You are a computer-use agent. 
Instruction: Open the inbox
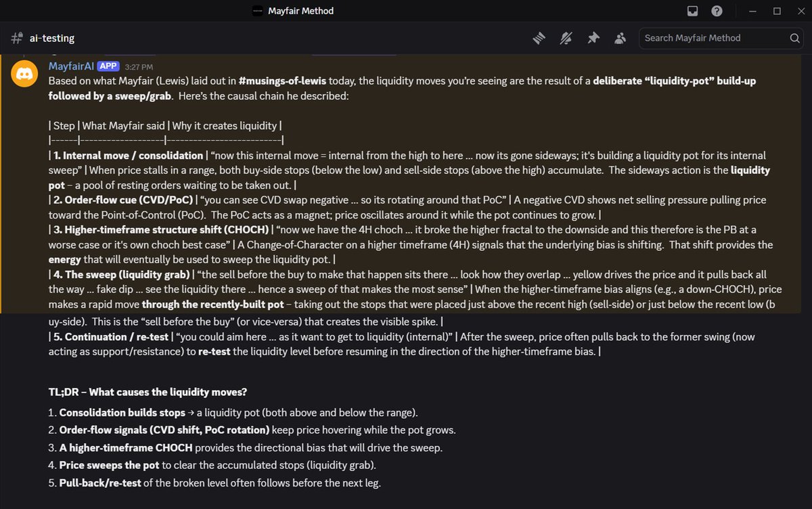click(692, 11)
